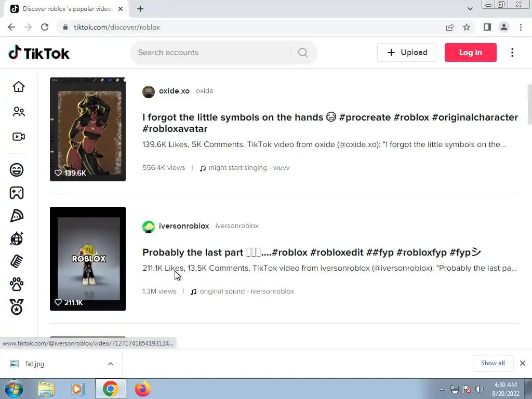The image size is (532, 399).
Task: Click the Chrome share page icon
Action: tap(450, 27)
